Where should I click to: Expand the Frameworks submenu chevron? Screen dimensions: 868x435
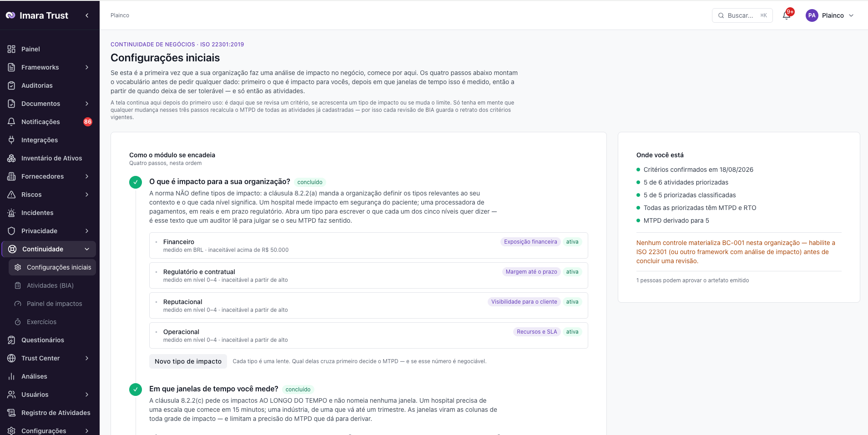click(87, 67)
